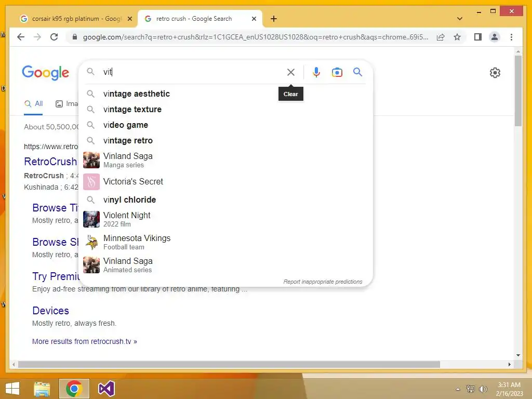Click the address bar URL
The height and width of the screenshot is (399, 532).
coord(256,37)
